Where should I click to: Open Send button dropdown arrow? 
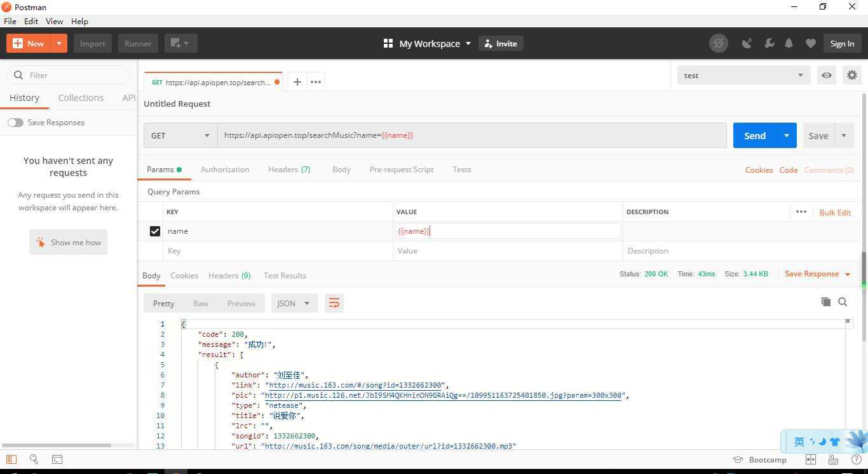coord(787,135)
